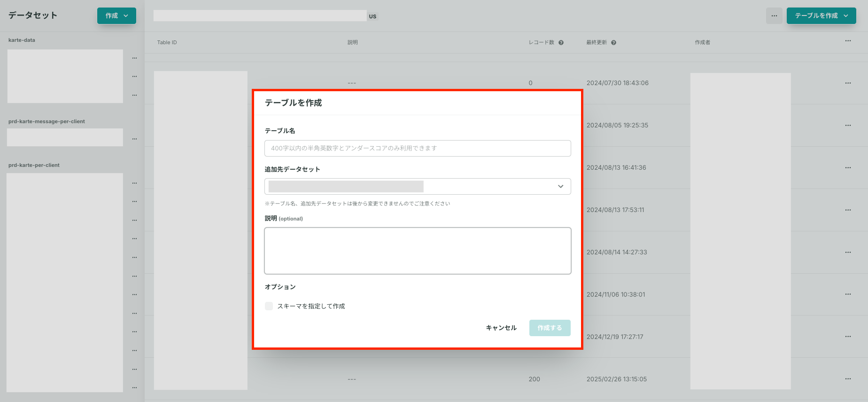Open the ellipsis menu under prd-karte-message-per-client
868x402 pixels.
(x=135, y=139)
